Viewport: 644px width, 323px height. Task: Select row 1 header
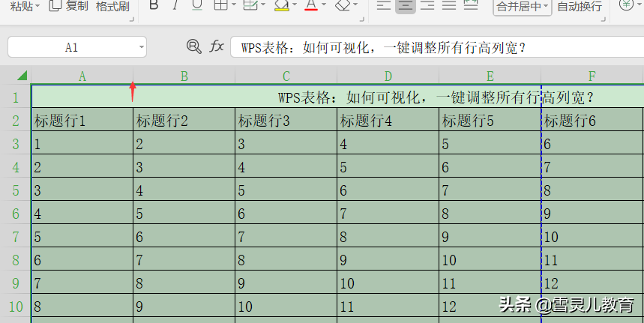16,97
